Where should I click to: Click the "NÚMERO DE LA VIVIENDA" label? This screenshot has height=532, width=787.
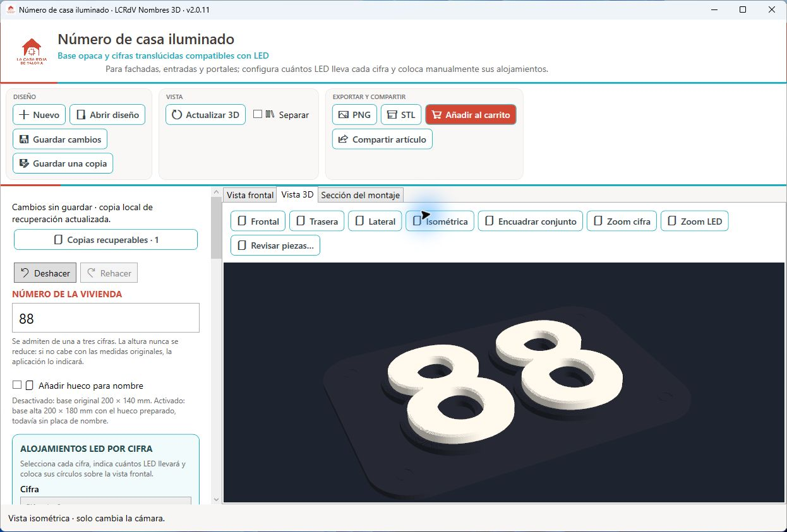[67, 294]
